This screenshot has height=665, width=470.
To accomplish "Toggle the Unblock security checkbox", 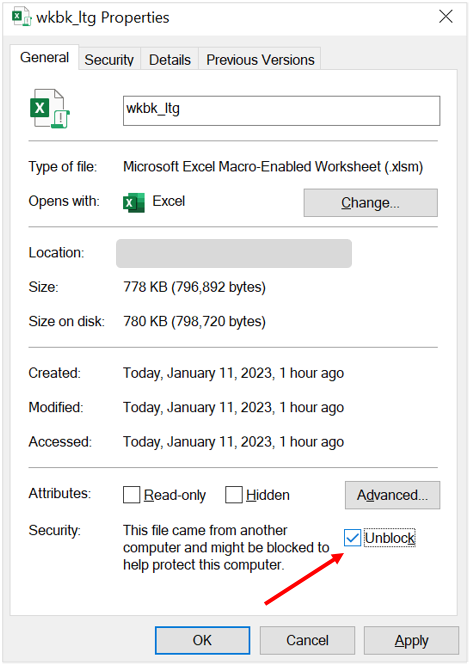I will tap(352, 538).
